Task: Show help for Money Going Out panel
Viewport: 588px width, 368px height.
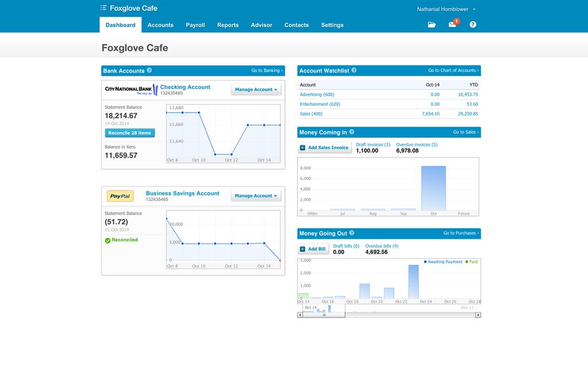Action: tap(352, 233)
